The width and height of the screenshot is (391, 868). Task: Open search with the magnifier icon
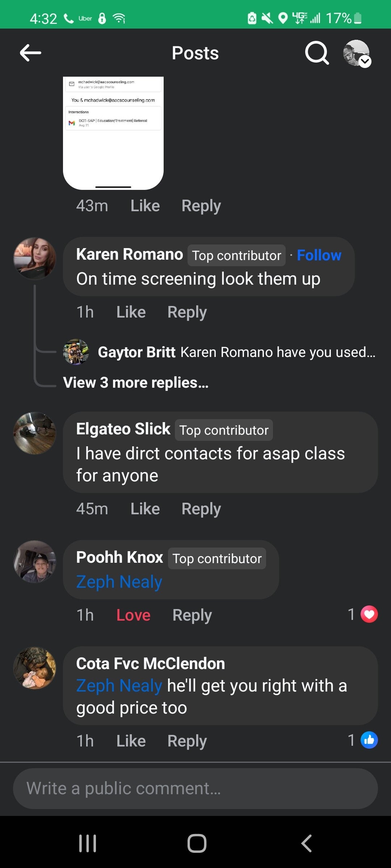click(x=317, y=53)
